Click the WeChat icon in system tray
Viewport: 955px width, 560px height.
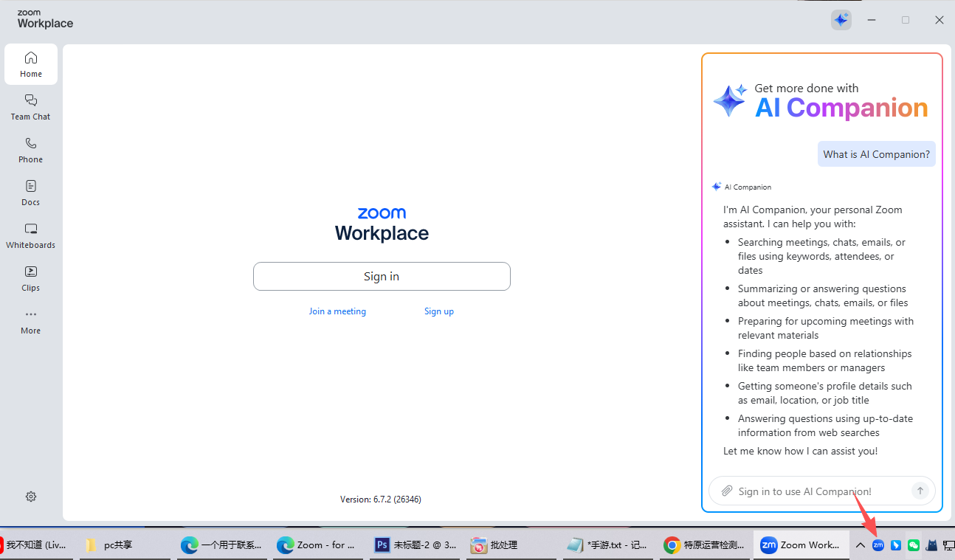(914, 545)
